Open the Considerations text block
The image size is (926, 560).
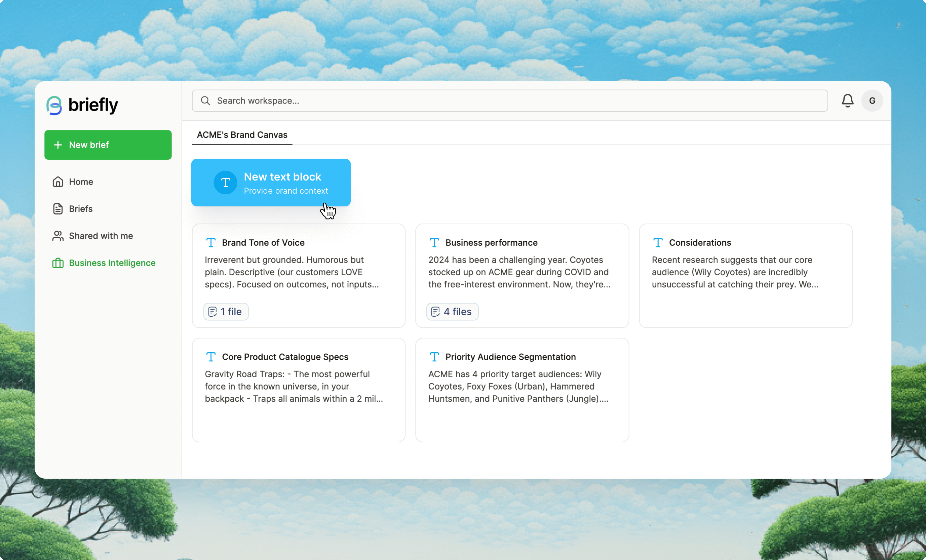746,276
